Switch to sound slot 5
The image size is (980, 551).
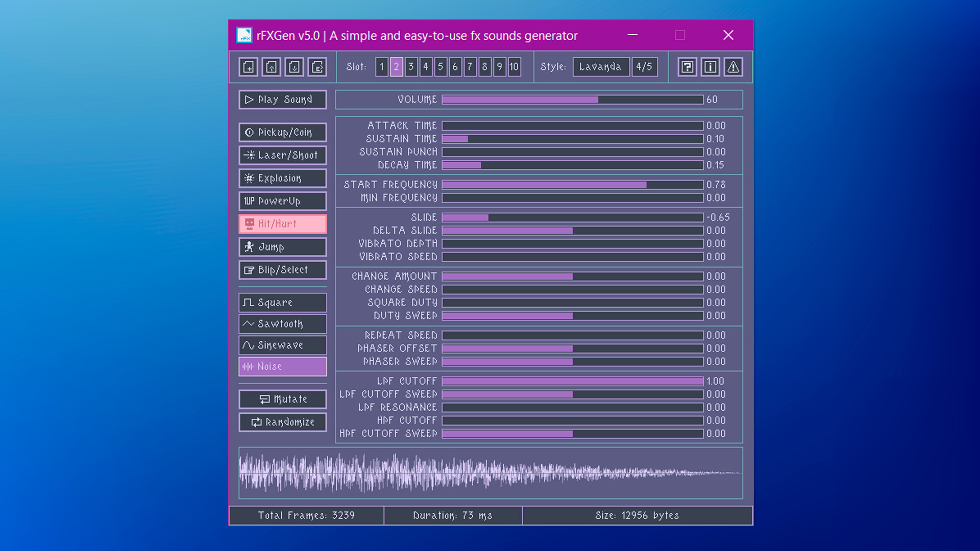pos(440,66)
